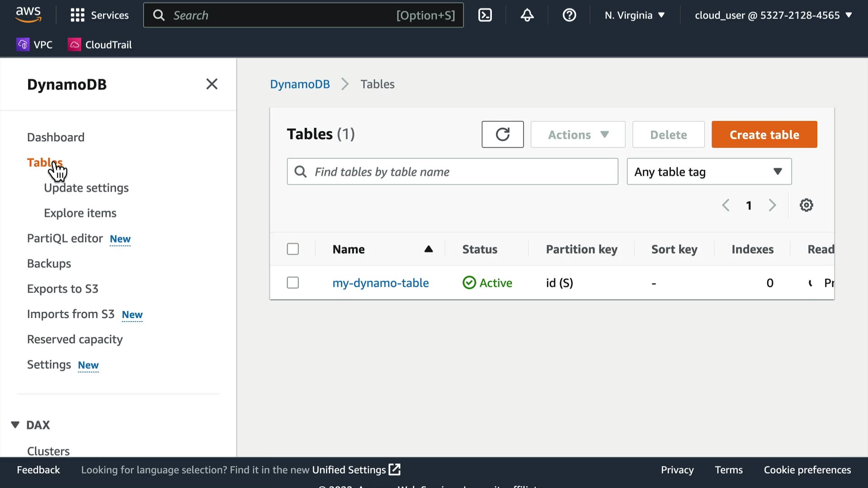Open the Any table tag dropdown
The height and width of the screenshot is (488, 868).
tap(709, 172)
